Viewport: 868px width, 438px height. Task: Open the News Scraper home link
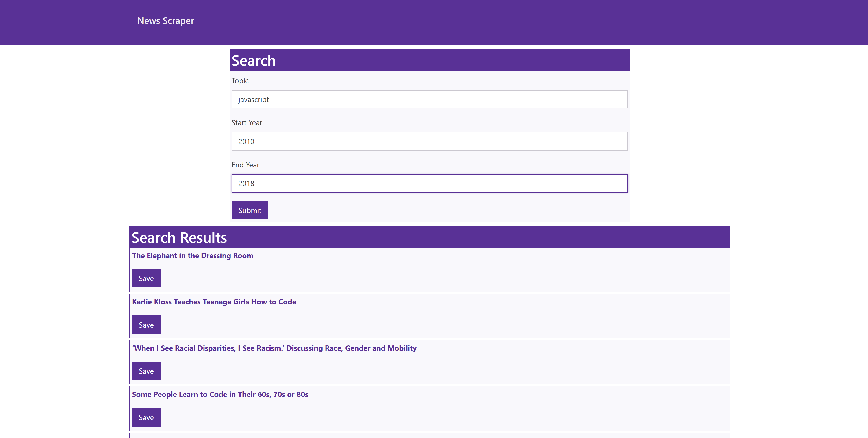pyautogui.click(x=165, y=21)
